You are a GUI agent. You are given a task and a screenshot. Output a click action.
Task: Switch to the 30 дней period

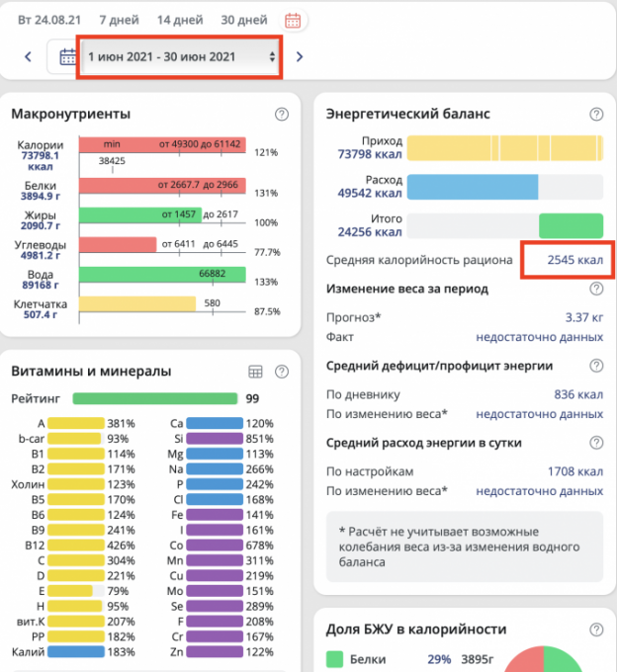(244, 20)
